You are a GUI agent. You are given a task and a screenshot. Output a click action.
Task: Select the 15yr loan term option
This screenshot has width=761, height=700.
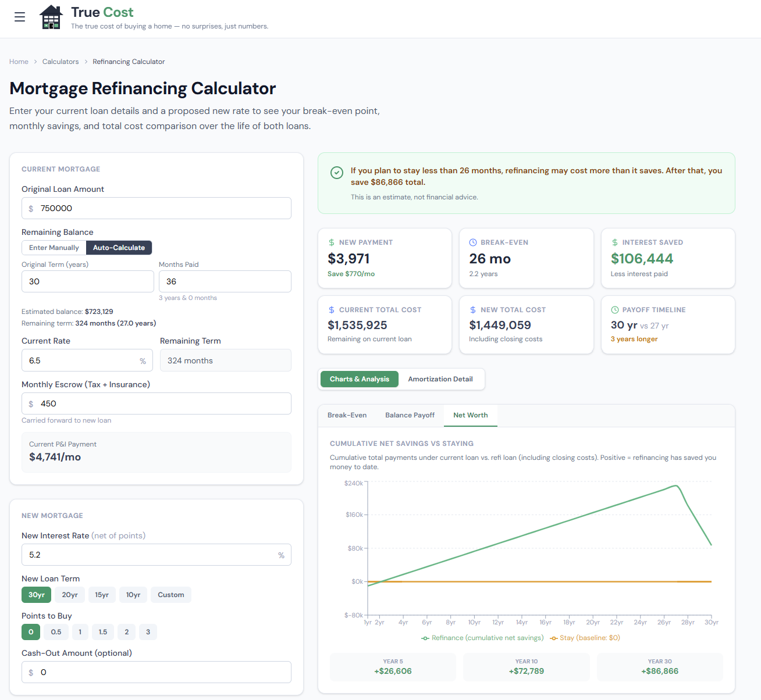(x=102, y=595)
